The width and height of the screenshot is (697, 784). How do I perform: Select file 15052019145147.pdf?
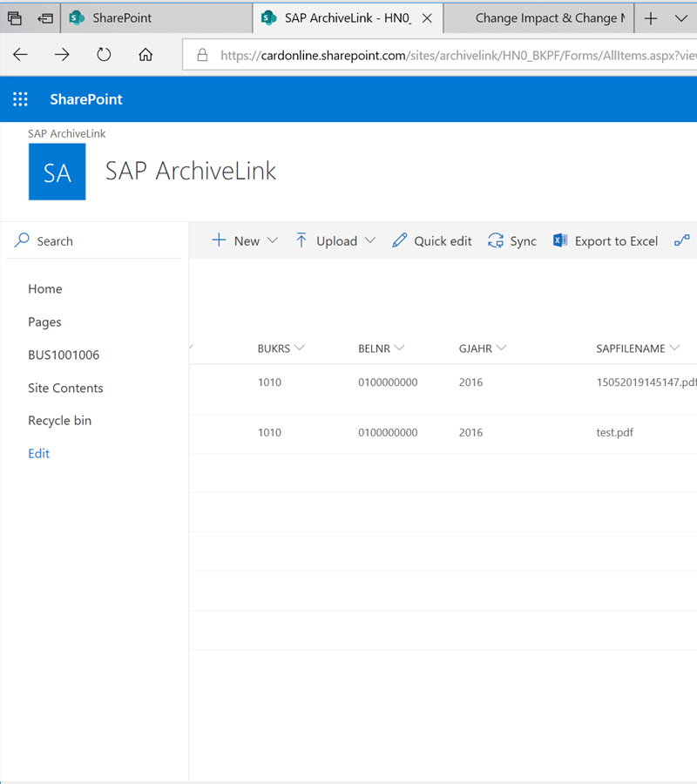(x=646, y=382)
